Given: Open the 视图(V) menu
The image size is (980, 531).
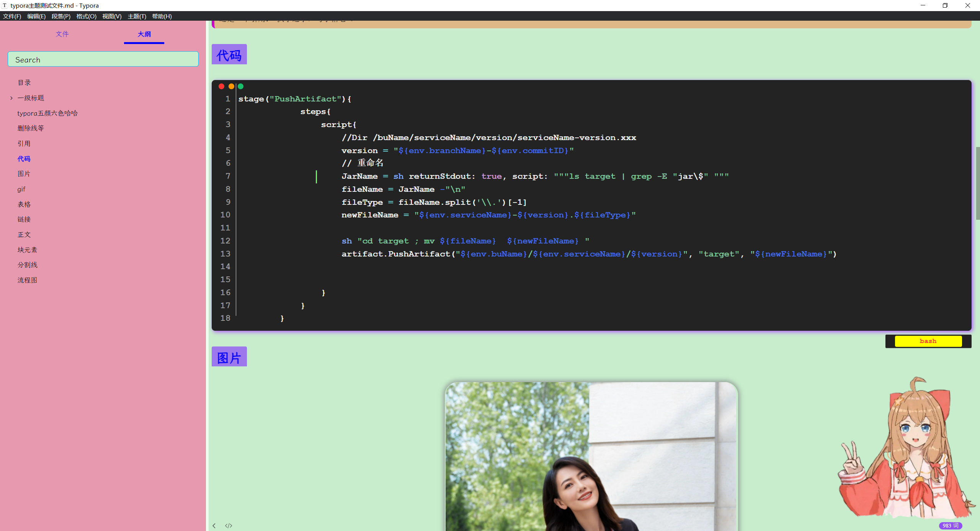Looking at the screenshot, I should pos(112,16).
